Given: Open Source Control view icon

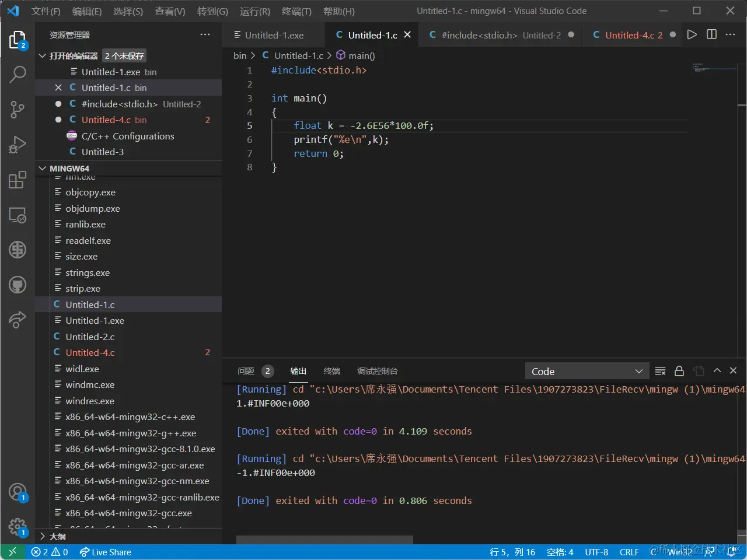Looking at the screenshot, I should [x=18, y=109].
